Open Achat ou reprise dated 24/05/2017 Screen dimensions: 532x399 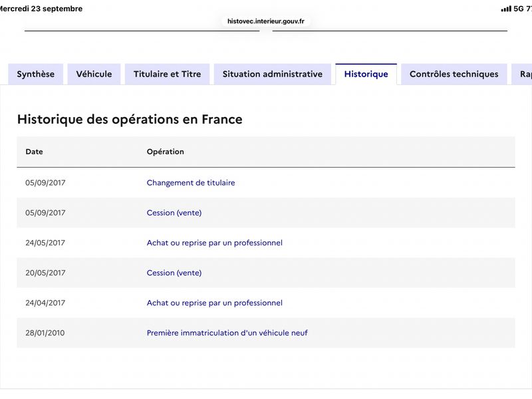[x=214, y=243]
